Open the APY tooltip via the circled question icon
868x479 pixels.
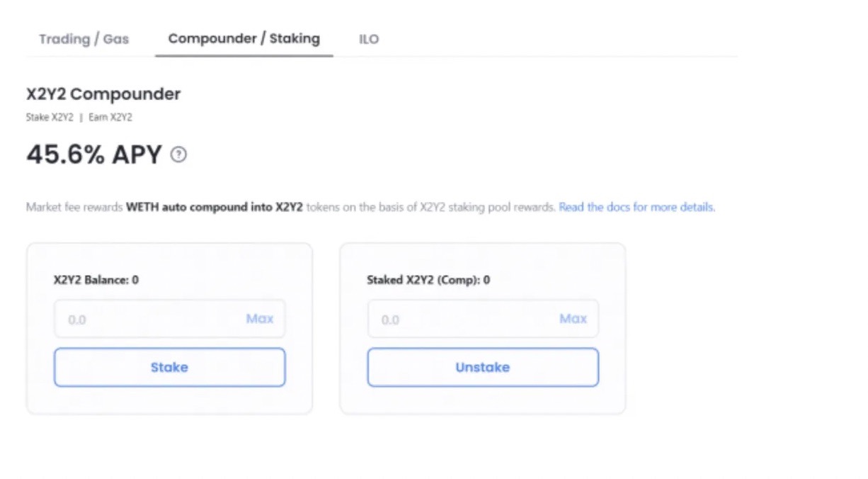click(x=178, y=154)
